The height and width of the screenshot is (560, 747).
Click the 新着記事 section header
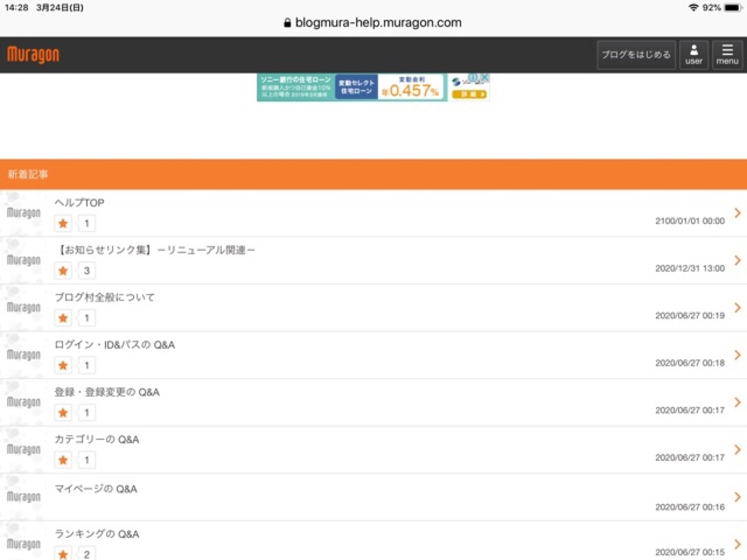(373, 174)
